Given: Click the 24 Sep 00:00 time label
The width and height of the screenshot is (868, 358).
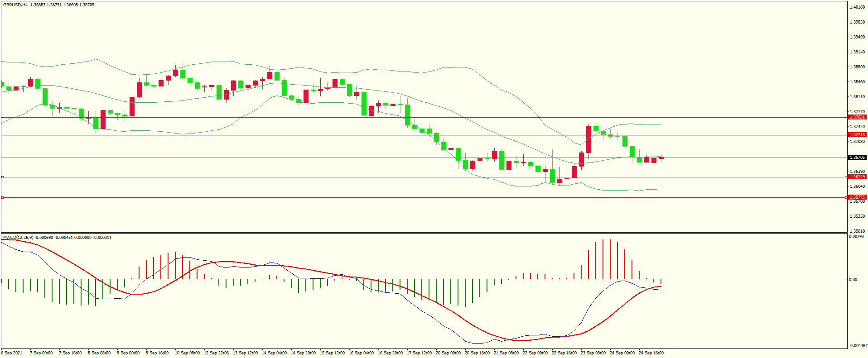Looking at the screenshot, I should 622,353.
